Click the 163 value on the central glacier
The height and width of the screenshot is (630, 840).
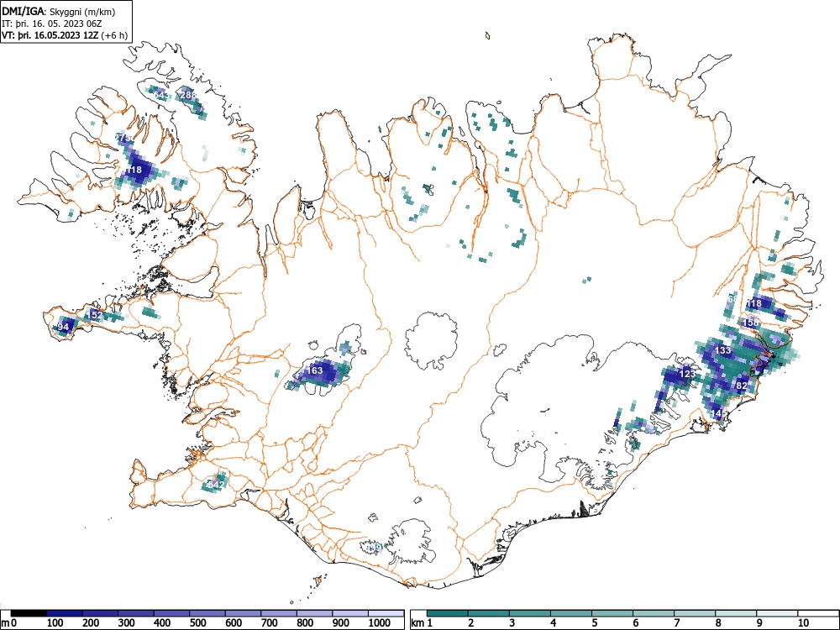tap(314, 370)
